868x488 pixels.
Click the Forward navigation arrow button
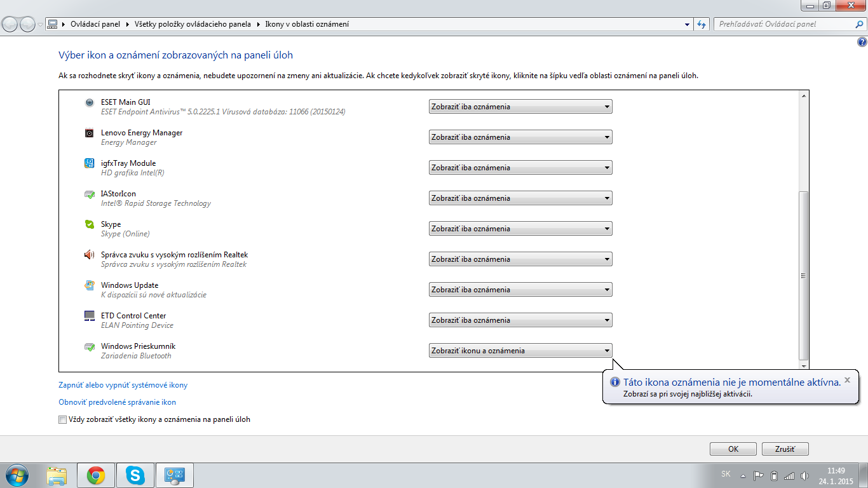(28, 24)
